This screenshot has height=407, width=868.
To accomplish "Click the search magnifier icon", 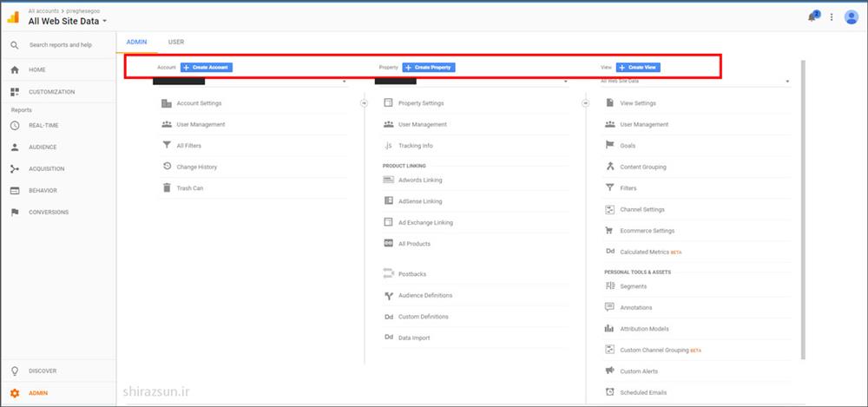I will pos(15,45).
